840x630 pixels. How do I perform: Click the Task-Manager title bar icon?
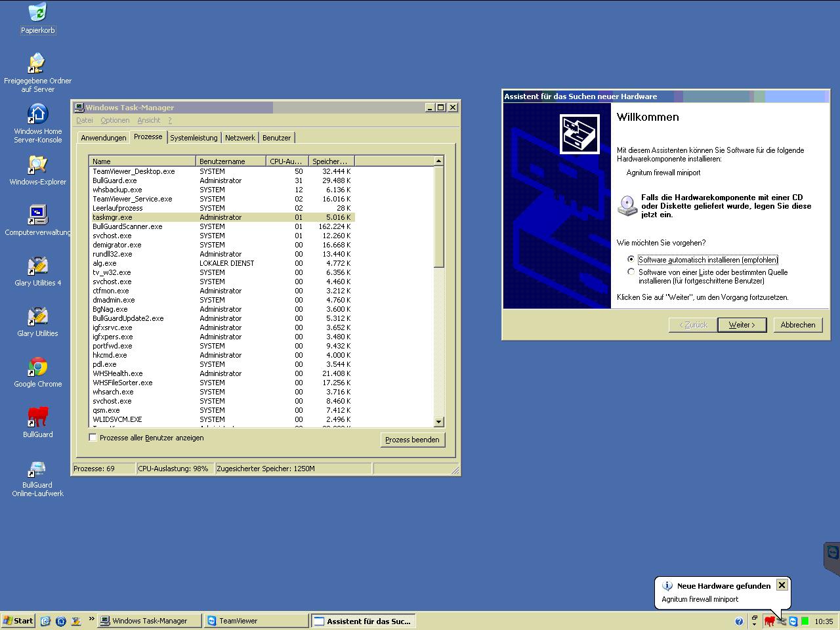[79, 108]
